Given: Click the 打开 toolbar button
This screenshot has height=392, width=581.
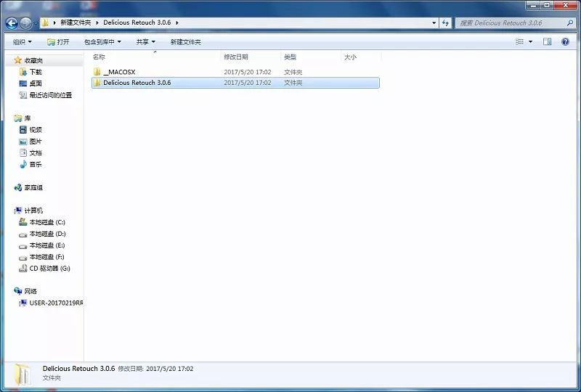Looking at the screenshot, I should (58, 42).
